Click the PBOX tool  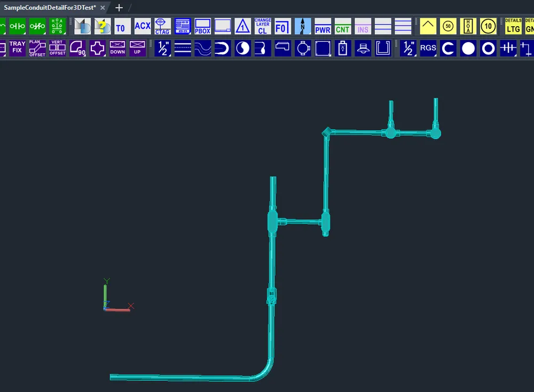pyautogui.click(x=202, y=26)
